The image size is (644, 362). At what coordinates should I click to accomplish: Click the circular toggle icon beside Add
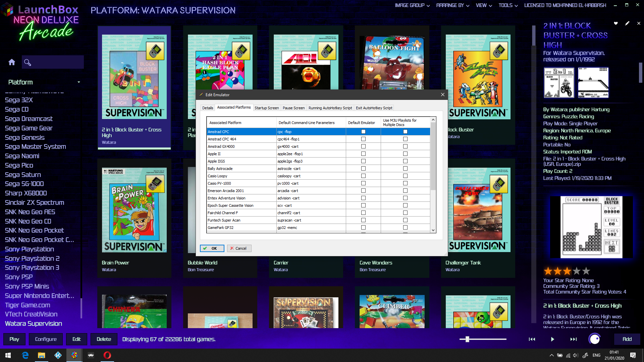(x=595, y=339)
